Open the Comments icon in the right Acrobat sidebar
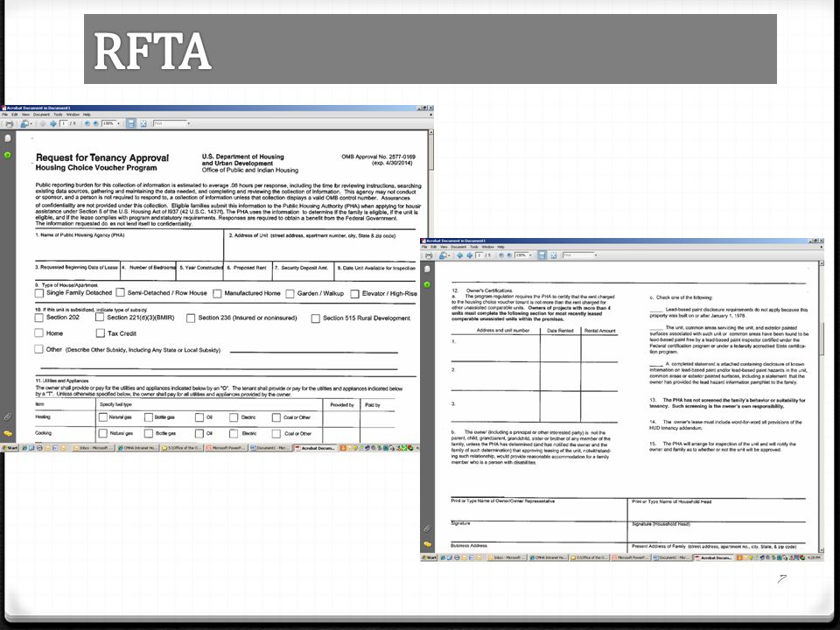The image size is (840, 630). 427,543
